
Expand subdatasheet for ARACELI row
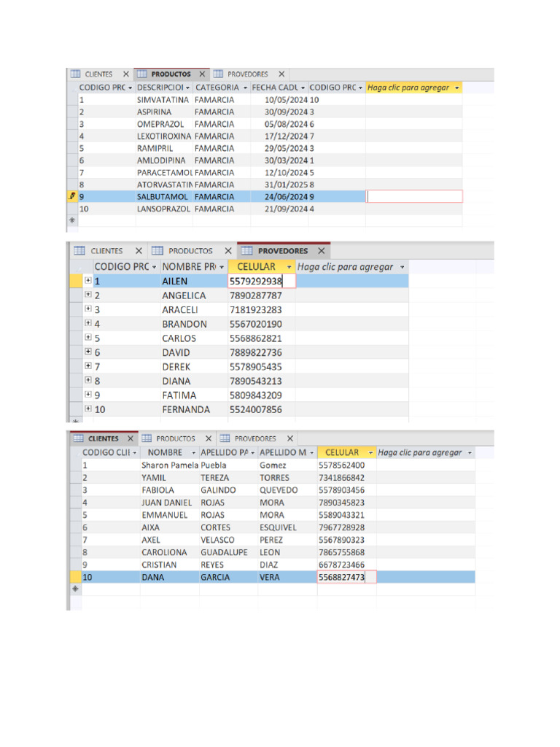click(88, 309)
